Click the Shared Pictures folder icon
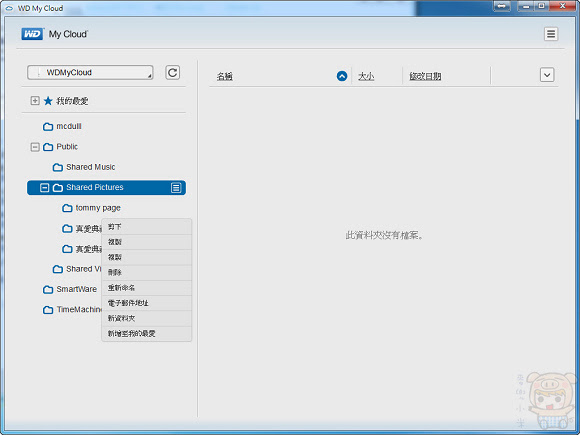 point(58,188)
